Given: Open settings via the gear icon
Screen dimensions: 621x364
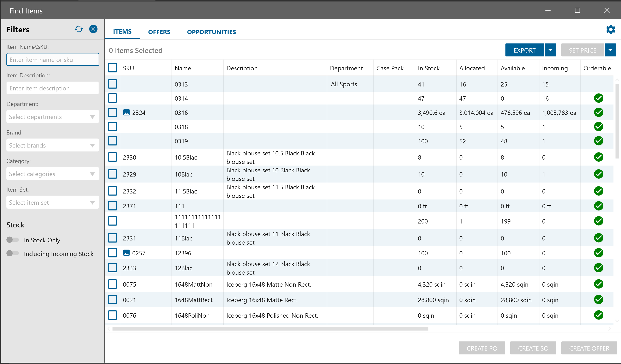Looking at the screenshot, I should 610,30.
